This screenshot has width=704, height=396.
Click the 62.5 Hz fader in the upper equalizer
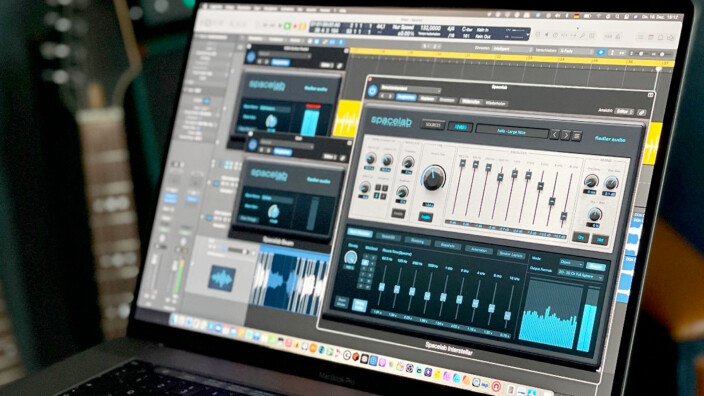[462, 164]
